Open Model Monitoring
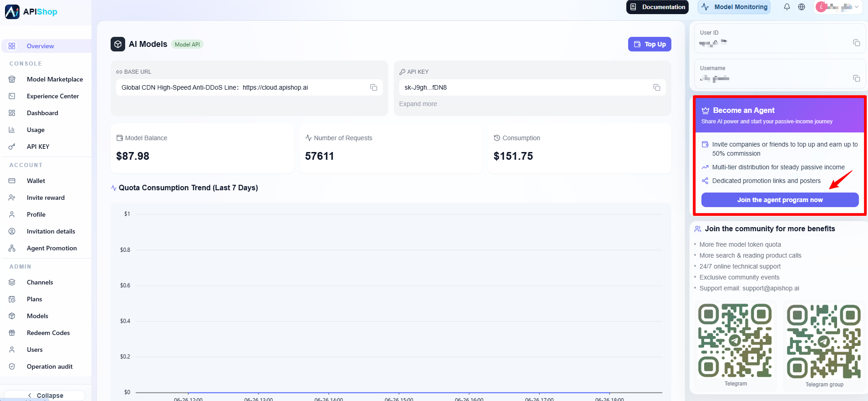The width and height of the screenshot is (868, 401). (x=734, y=7)
